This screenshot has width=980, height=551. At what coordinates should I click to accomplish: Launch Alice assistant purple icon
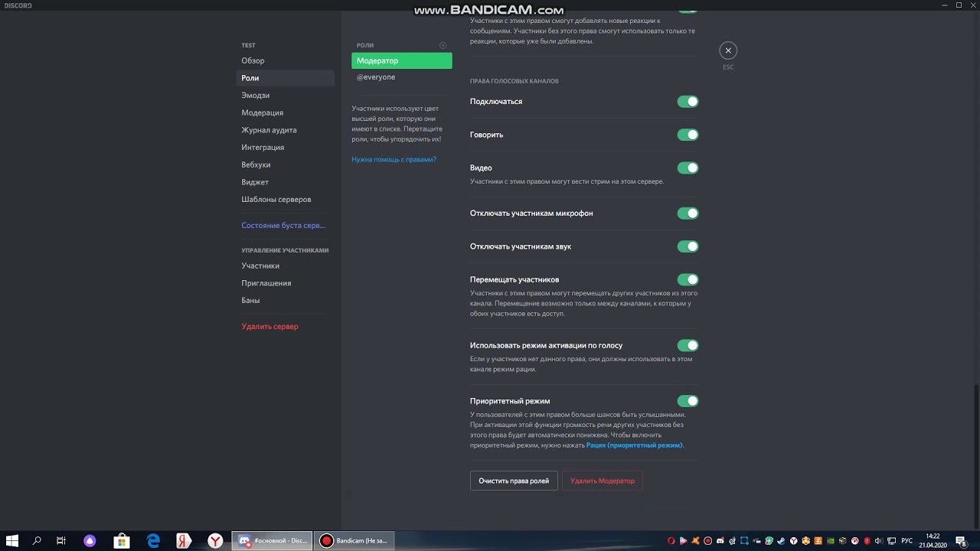pos(90,541)
